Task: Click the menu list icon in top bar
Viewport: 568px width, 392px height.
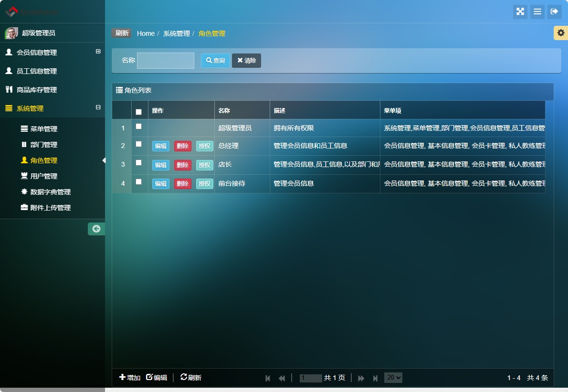Action: click(537, 11)
